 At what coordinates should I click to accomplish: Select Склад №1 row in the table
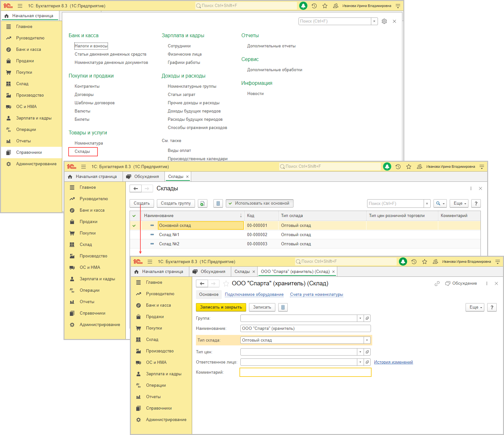[x=305, y=235]
